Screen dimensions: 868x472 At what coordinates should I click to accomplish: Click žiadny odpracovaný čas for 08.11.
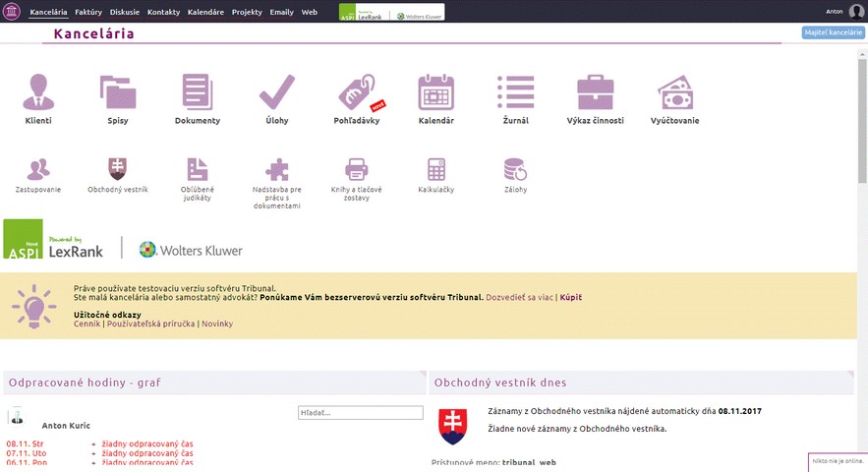(147, 443)
